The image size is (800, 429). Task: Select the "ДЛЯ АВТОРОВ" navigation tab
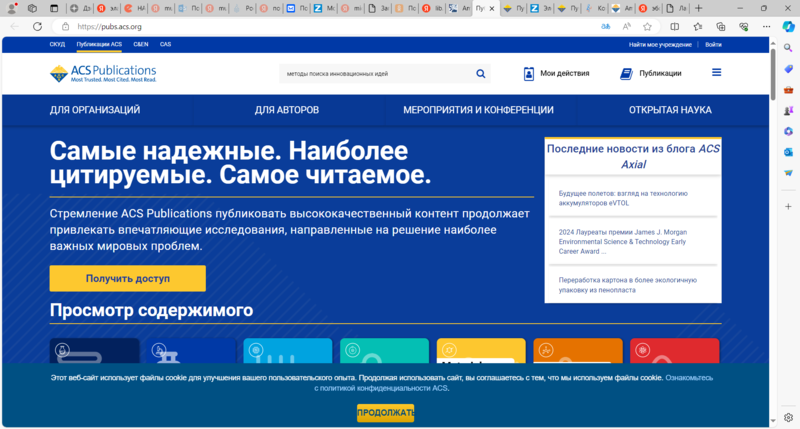point(287,110)
